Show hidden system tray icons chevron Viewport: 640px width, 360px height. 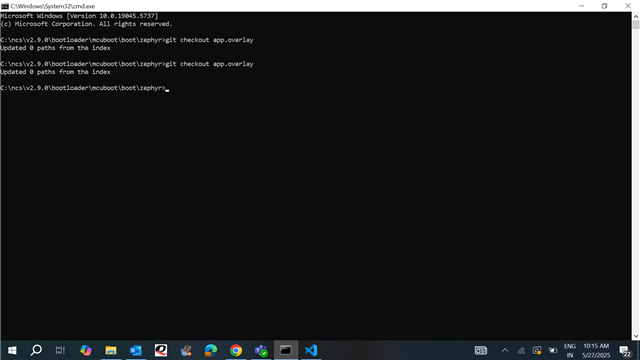pos(505,350)
